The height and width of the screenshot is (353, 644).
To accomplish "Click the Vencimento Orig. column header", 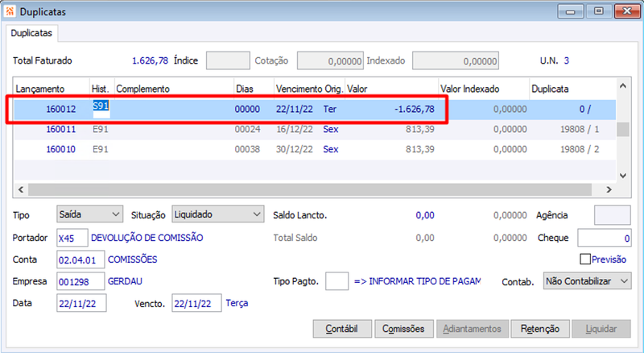I will point(310,89).
